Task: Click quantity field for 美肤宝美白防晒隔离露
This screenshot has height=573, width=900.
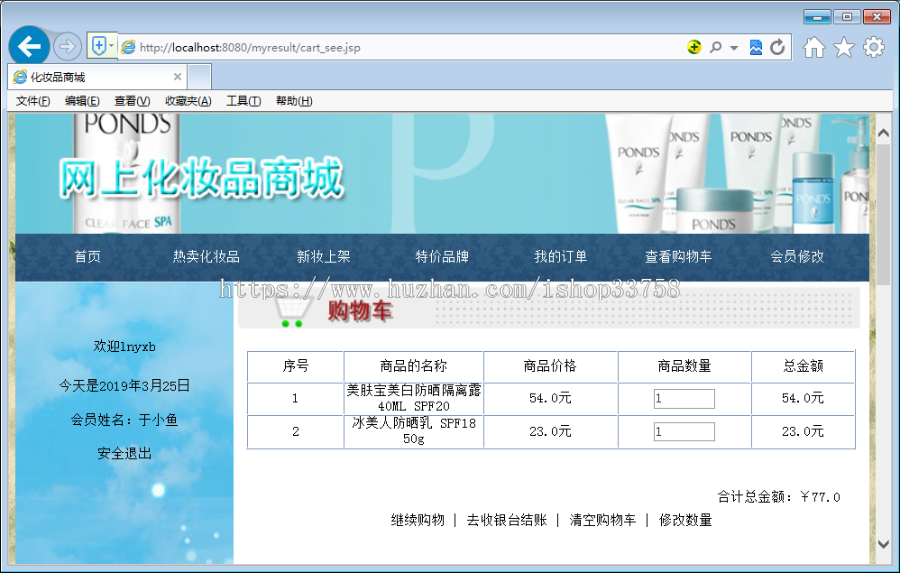Action: point(684,398)
